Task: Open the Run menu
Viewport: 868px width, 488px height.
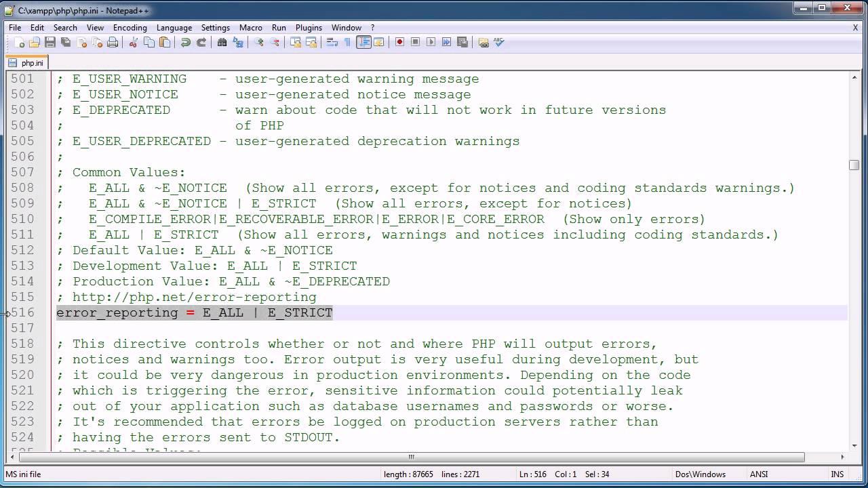Action: [279, 28]
